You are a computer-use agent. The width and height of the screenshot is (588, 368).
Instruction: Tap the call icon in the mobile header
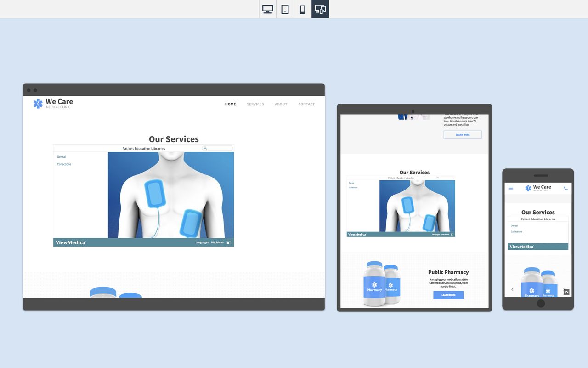coord(565,188)
